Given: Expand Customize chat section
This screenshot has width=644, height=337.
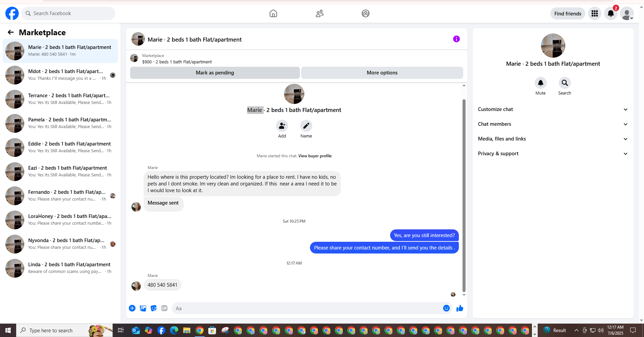Looking at the screenshot, I should tap(553, 109).
